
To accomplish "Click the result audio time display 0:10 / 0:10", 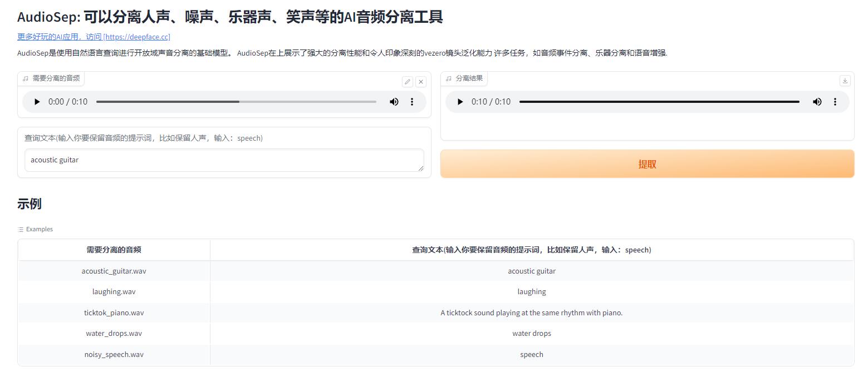I will [491, 102].
